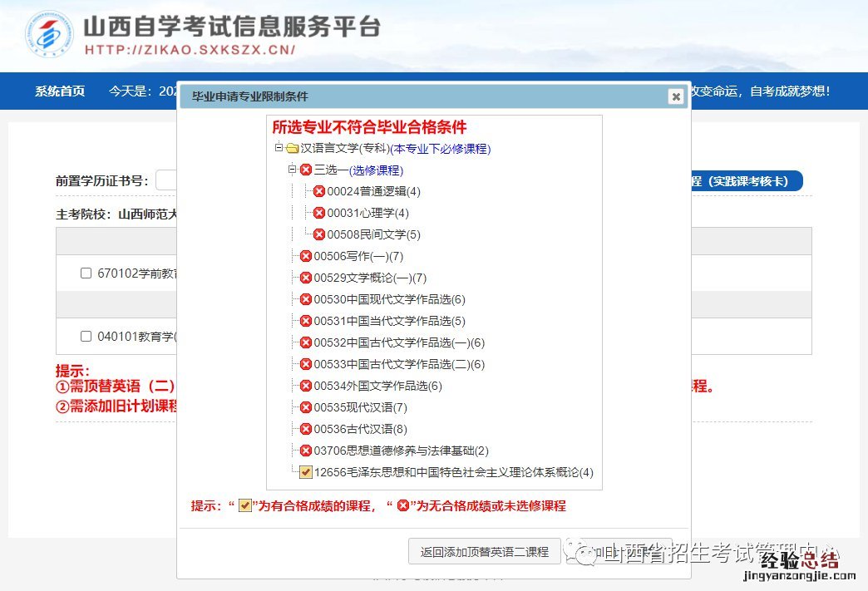Open the HTTP://ZIKAO.SXKSZX.CN/ link in header
The height and width of the screenshot is (591, 868).
tap(190, 49)
